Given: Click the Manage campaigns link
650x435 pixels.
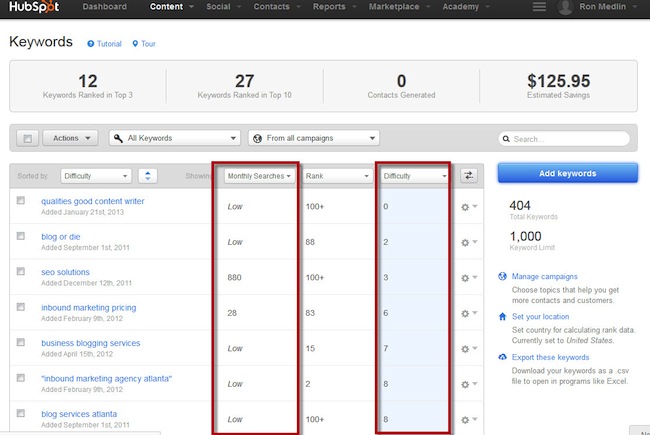Looking at the screenshot, I should pos(544,276).
